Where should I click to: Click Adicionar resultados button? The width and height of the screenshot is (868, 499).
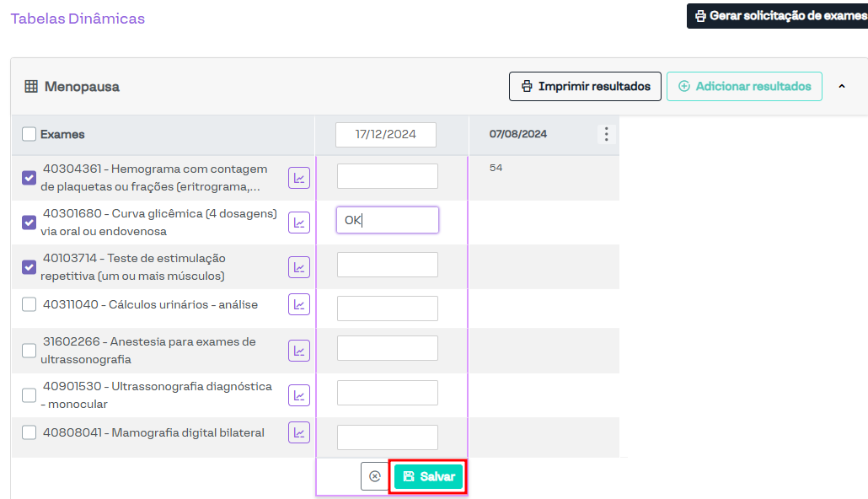pos(744,86)
